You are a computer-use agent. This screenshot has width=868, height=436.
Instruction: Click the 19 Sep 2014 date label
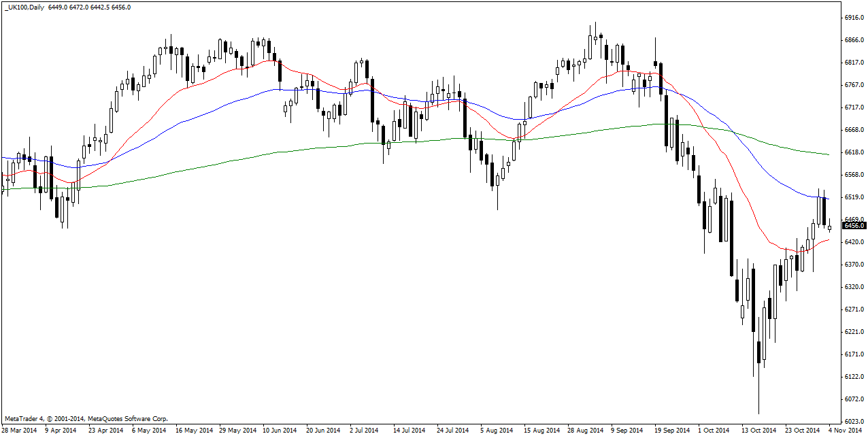pos(671,430)
